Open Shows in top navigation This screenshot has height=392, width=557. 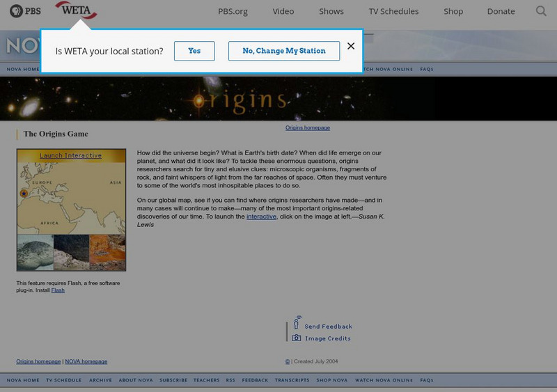pyautogui.click(x=331, y=11)
